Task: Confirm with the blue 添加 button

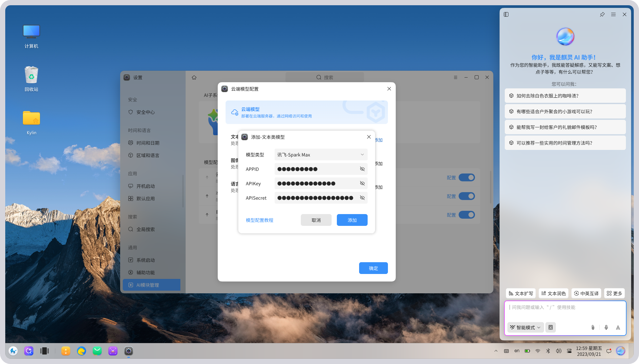Action: pos(352,220)
